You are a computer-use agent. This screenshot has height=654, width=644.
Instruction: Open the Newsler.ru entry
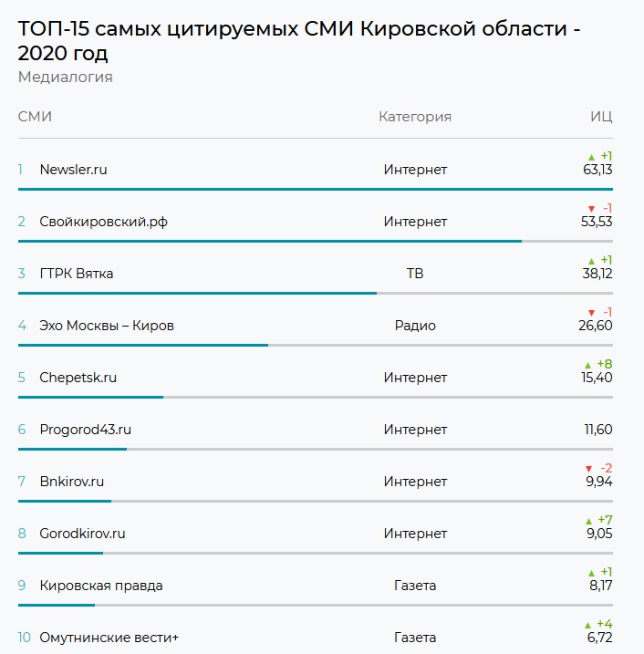tap(73, 170)
